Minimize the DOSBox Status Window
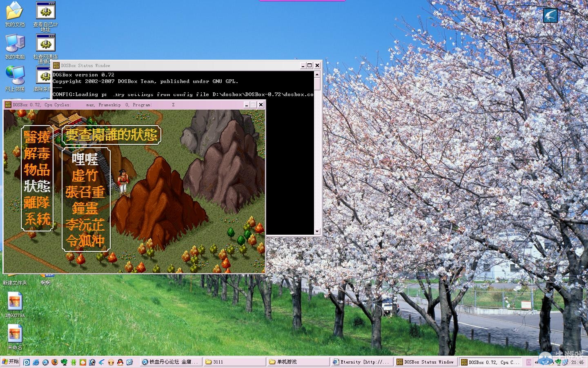 point(303,65)
